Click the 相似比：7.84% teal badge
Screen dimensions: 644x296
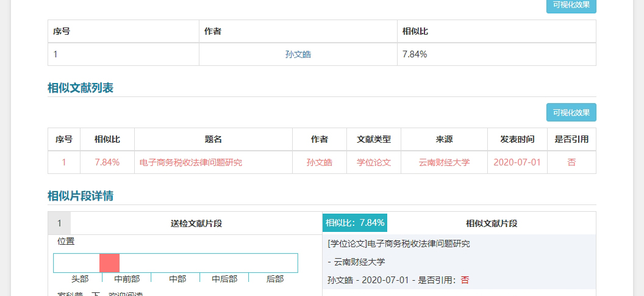pyautogui.click(x=355, y=223)
